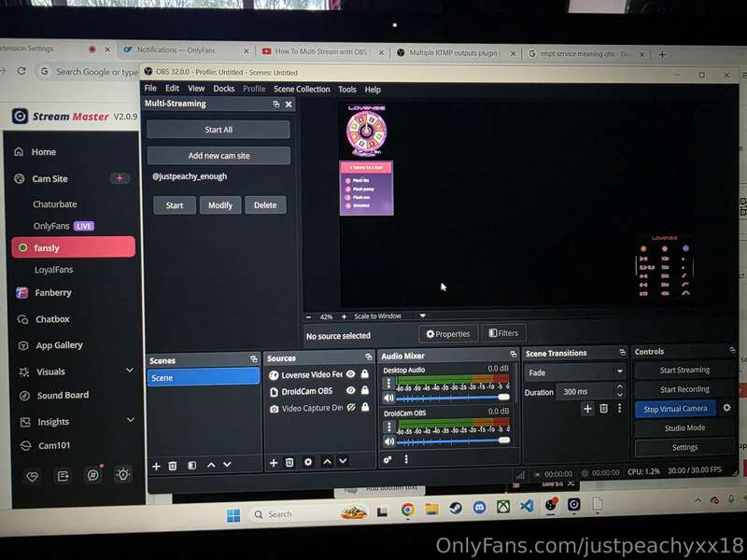The image size is (747, 560).
Task: Expand the Insights section chevron
Action: [x=129, y=421]
